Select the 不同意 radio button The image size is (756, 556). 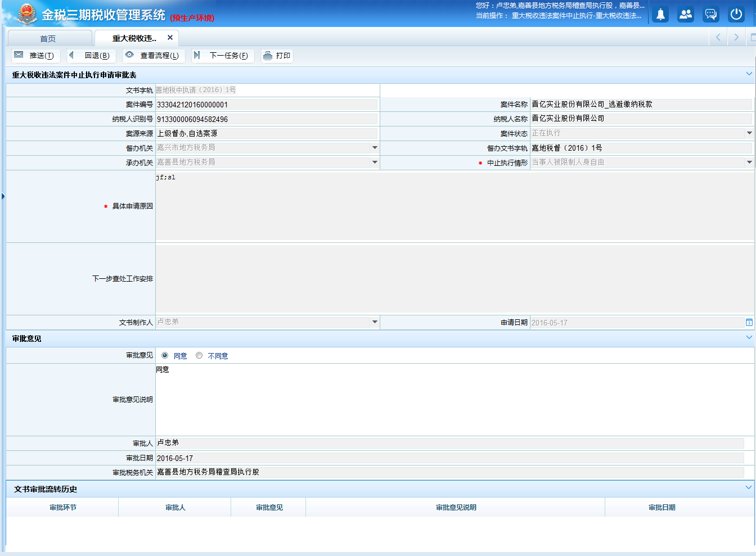tap(199, 355)
